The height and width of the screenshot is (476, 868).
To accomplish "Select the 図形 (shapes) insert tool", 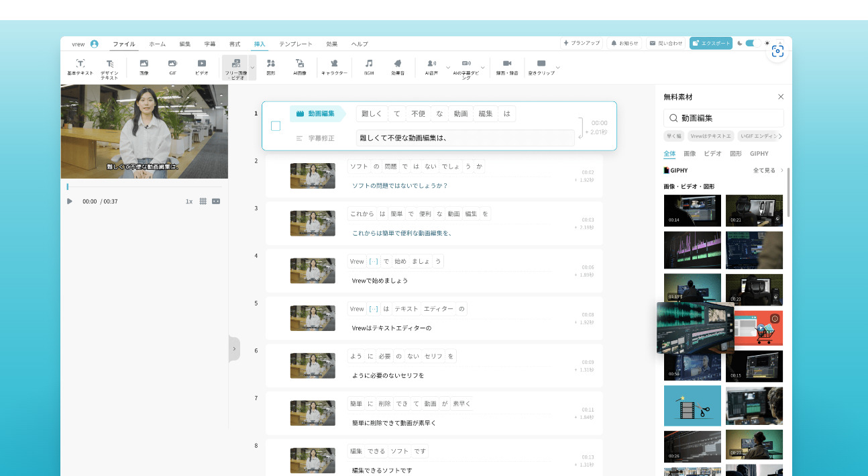I will (x=272, y=64).
